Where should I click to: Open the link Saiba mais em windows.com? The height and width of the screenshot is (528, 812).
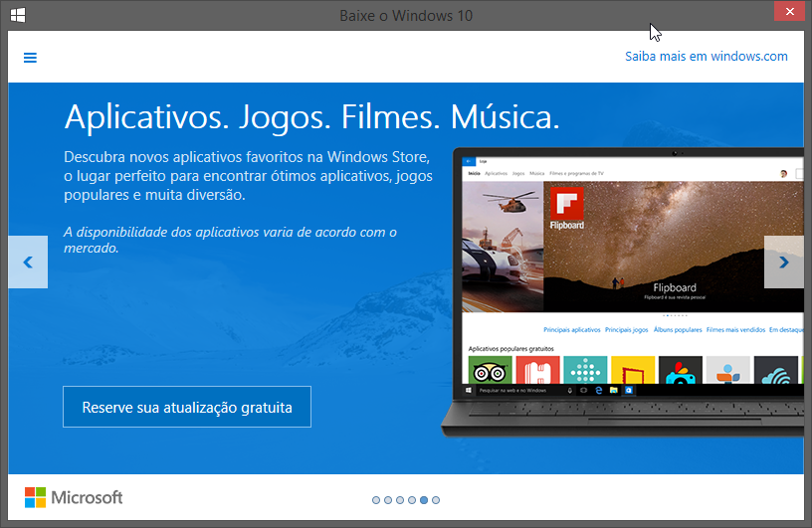pos(706,57)
